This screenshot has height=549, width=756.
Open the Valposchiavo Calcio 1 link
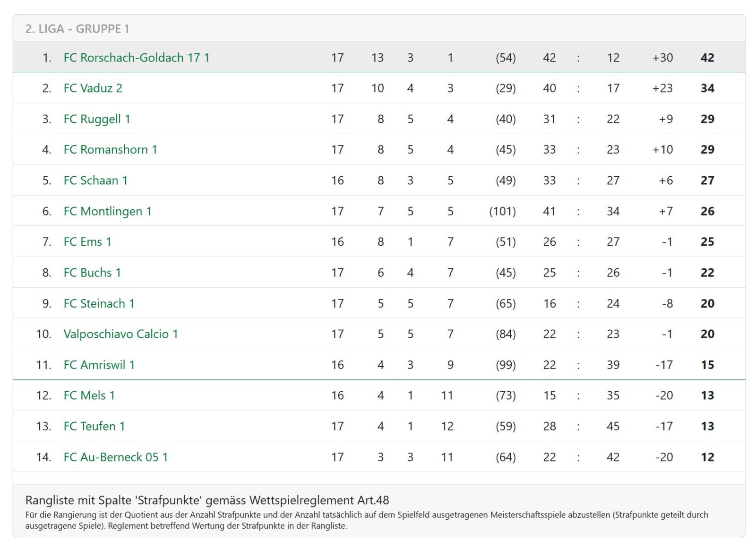click(120, 334)
